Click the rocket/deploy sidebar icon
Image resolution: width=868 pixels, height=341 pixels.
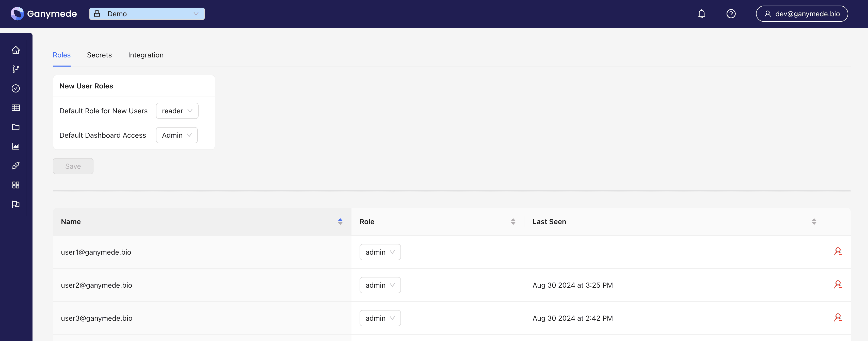click(15, 165)
